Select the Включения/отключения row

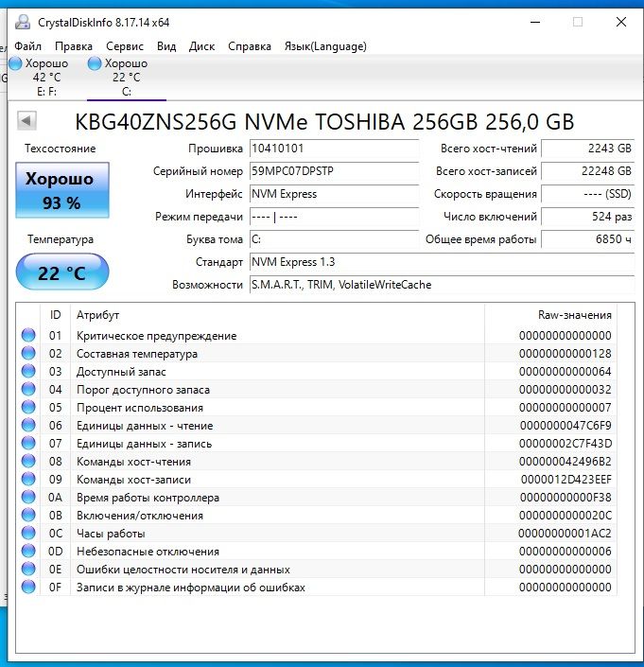(x=317, y=515)
